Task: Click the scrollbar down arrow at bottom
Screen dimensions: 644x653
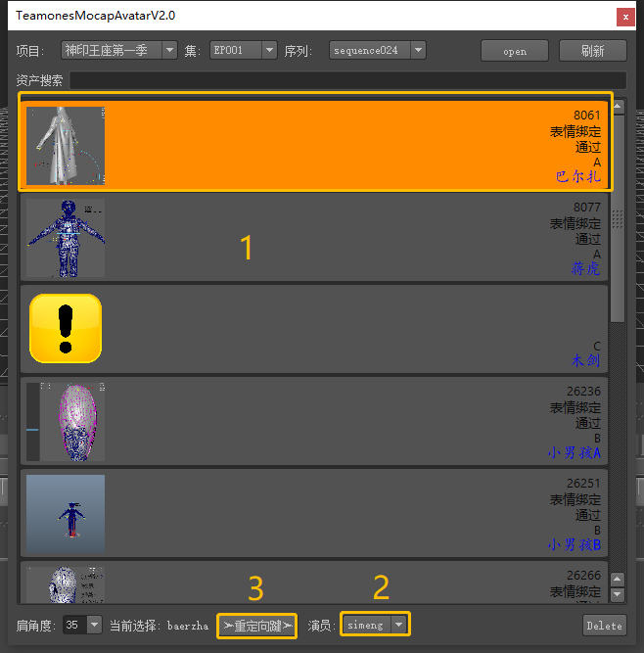Action: pos(618,594)
